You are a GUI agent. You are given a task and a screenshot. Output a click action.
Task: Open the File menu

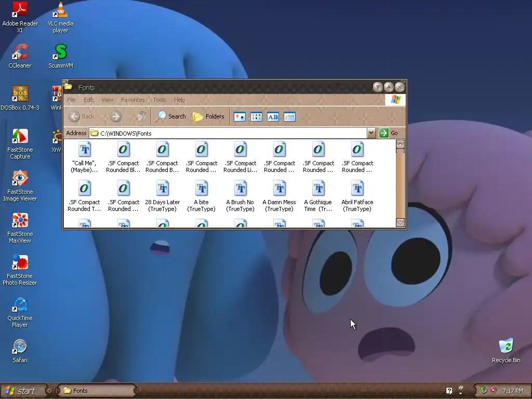coord(71,100)
